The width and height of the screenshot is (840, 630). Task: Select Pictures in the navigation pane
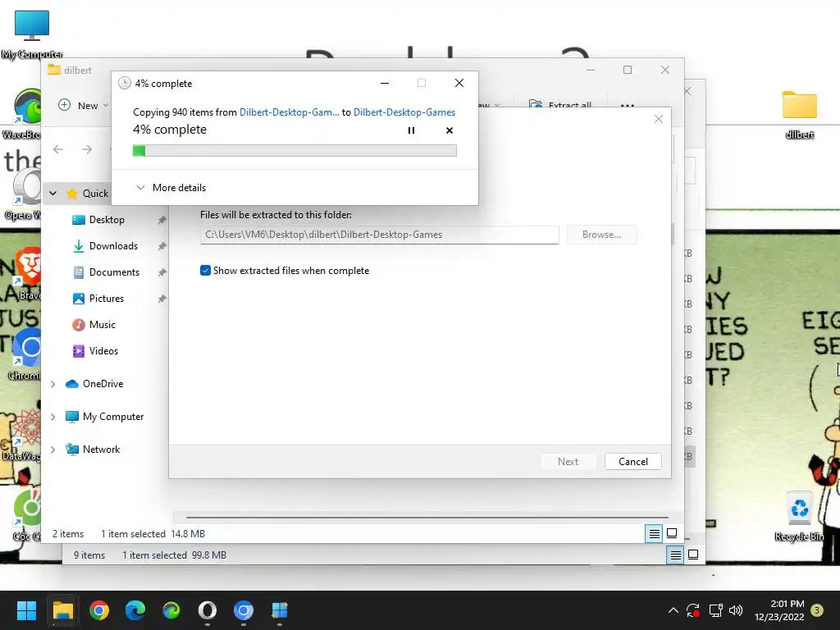[x=106, y=299]
